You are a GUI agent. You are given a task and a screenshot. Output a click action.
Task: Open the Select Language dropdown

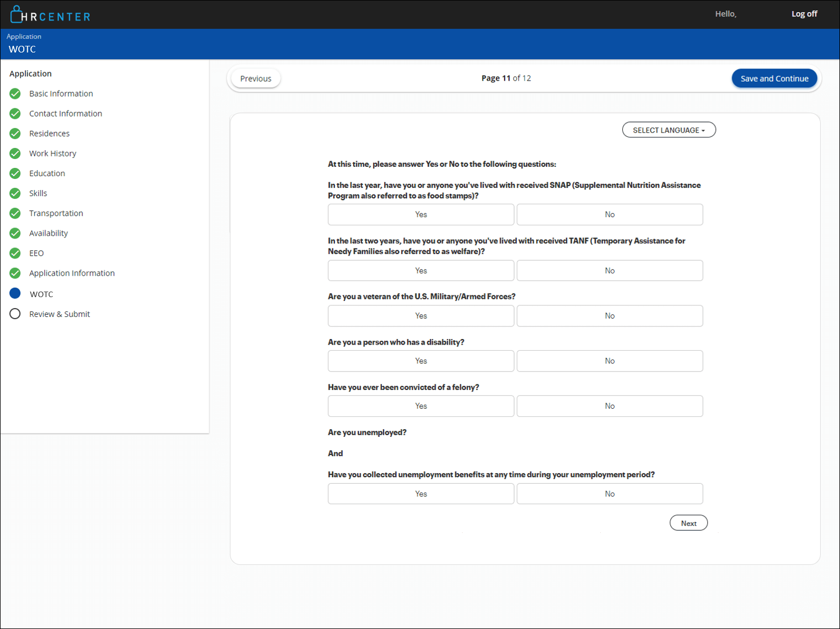(669, 130)
